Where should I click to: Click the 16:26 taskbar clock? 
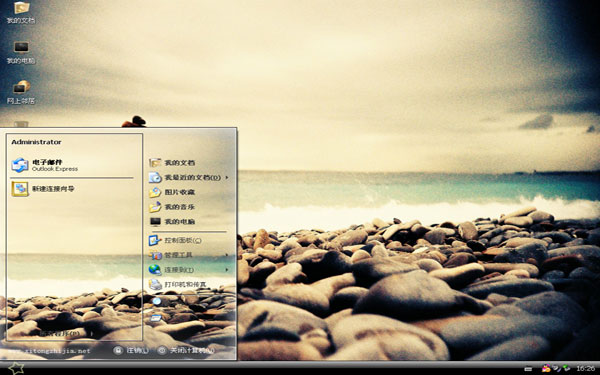(585, 368)
